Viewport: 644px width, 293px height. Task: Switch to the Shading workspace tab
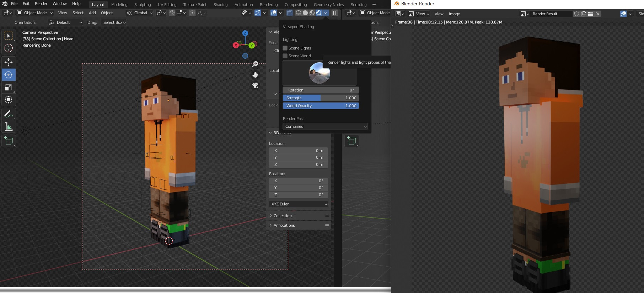(220, 5)
